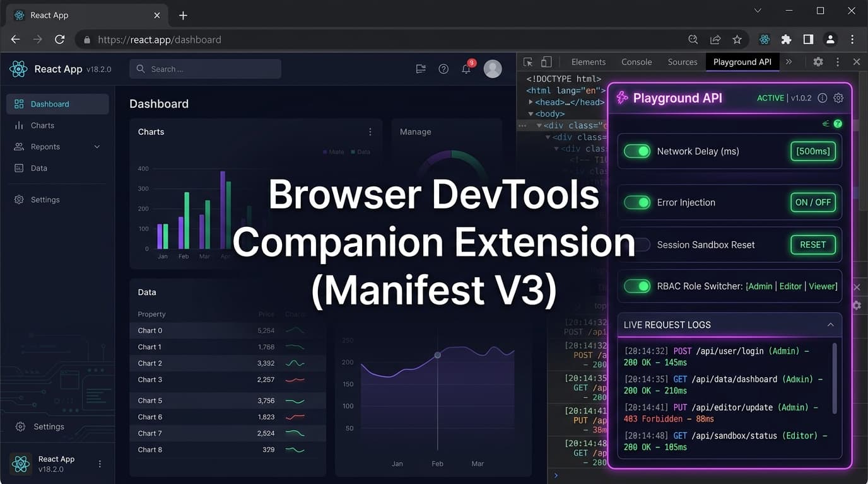This screenshot has height=484, width=868.
Task: Click the green help badge in Playground panel
Action: coord(838,124)
